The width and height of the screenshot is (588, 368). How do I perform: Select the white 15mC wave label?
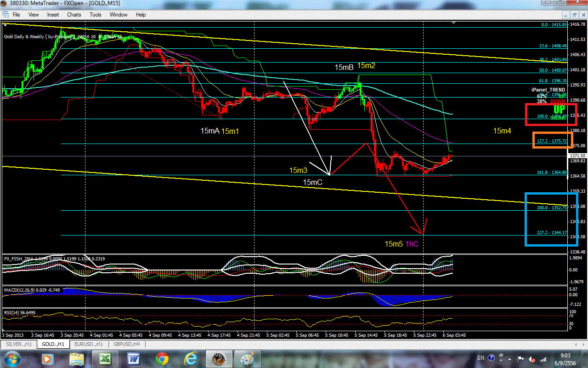click(312, 183)
